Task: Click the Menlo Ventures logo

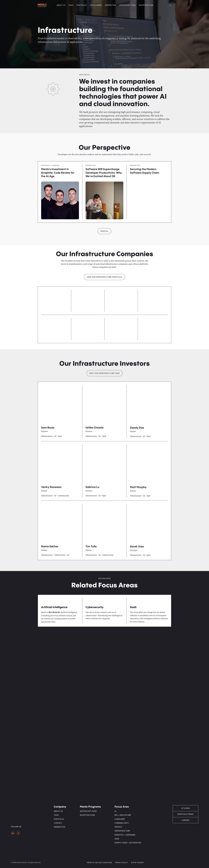Action: (x=42, y=5)
